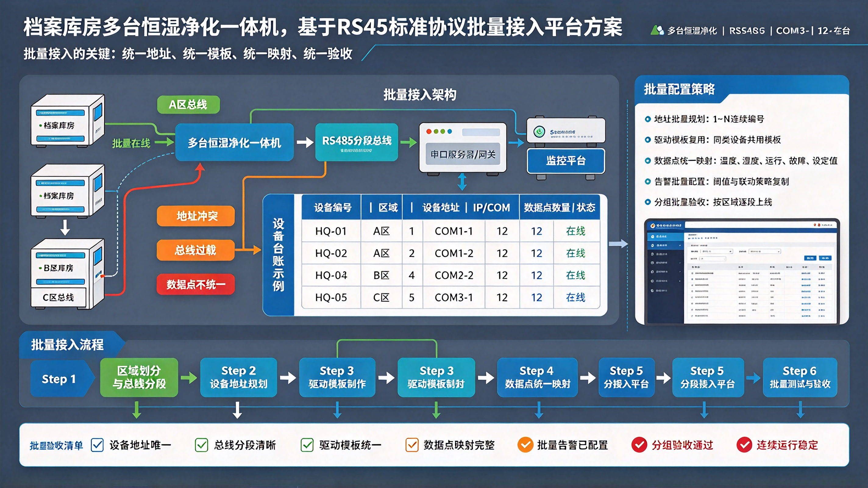
Task: Click the 分组批量验收 bullet item
Action: pos(708,202)
